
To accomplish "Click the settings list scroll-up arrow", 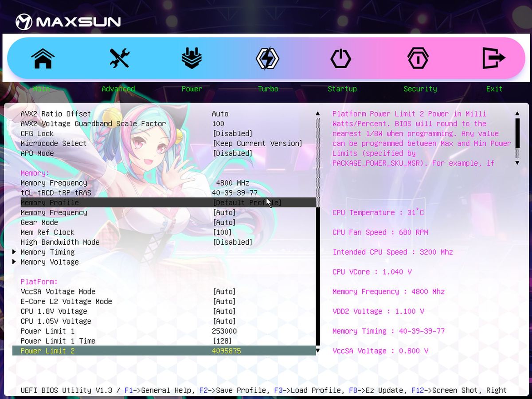I will tap(317, 114).
